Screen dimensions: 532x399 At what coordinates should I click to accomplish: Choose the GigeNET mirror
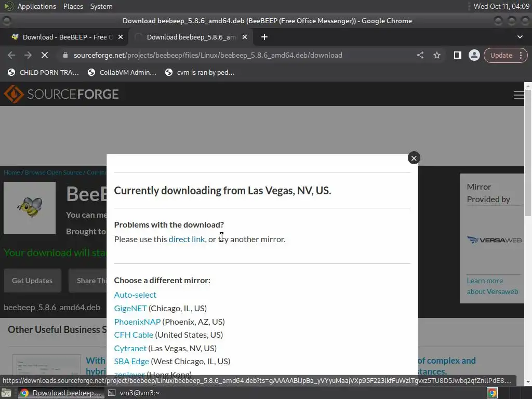pyautogui.click(x=130, y=309)
